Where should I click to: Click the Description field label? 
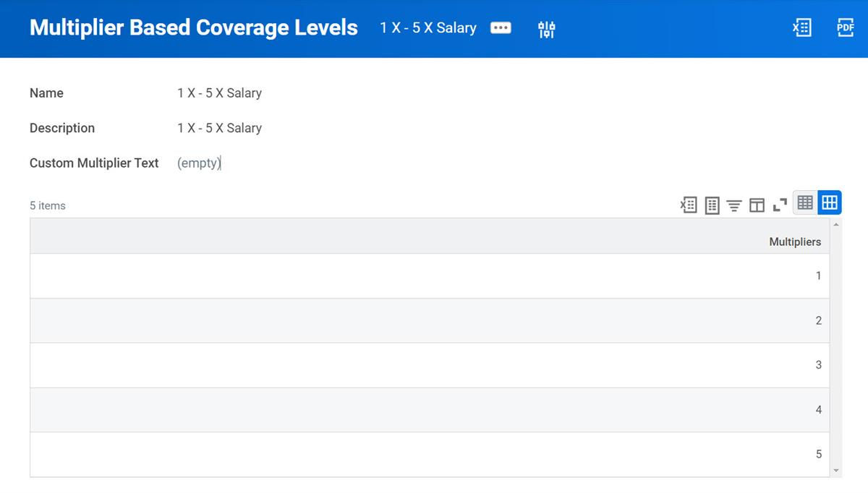click(62, 128)
